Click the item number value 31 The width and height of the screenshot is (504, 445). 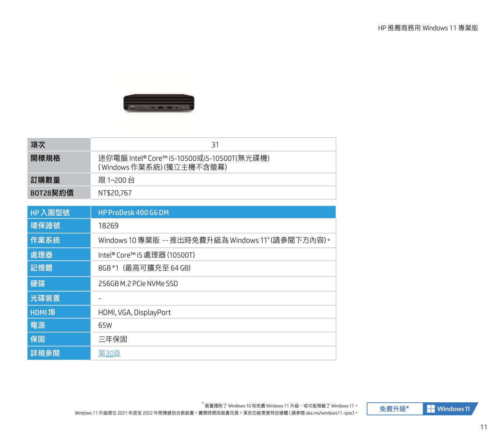215,145
